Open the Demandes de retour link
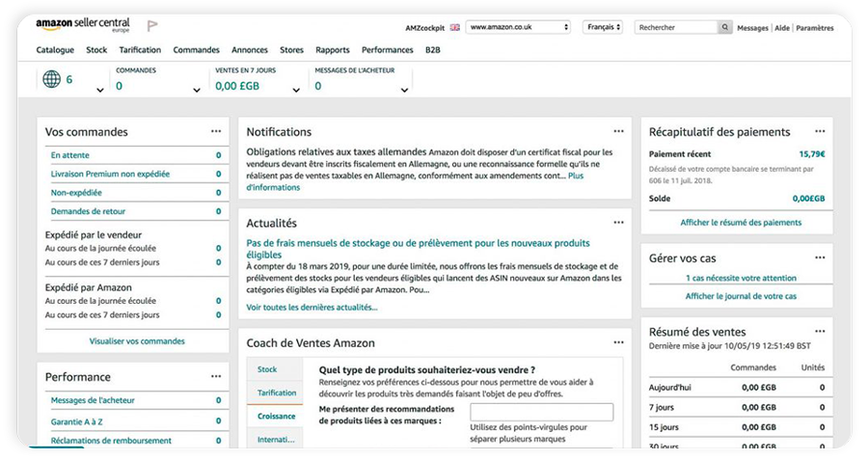Screen dimensions: 868x461 point(88,211)
